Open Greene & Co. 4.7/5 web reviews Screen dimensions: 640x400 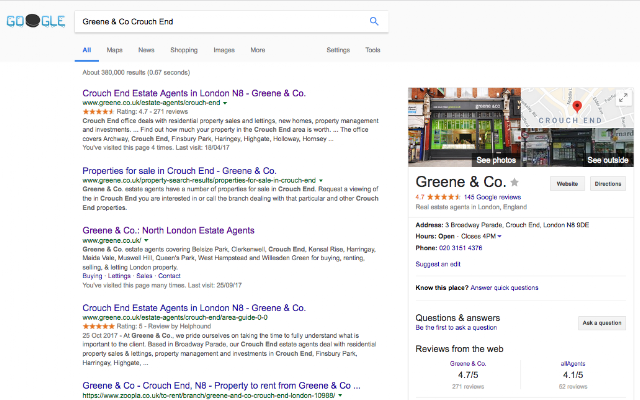[468, 364]
